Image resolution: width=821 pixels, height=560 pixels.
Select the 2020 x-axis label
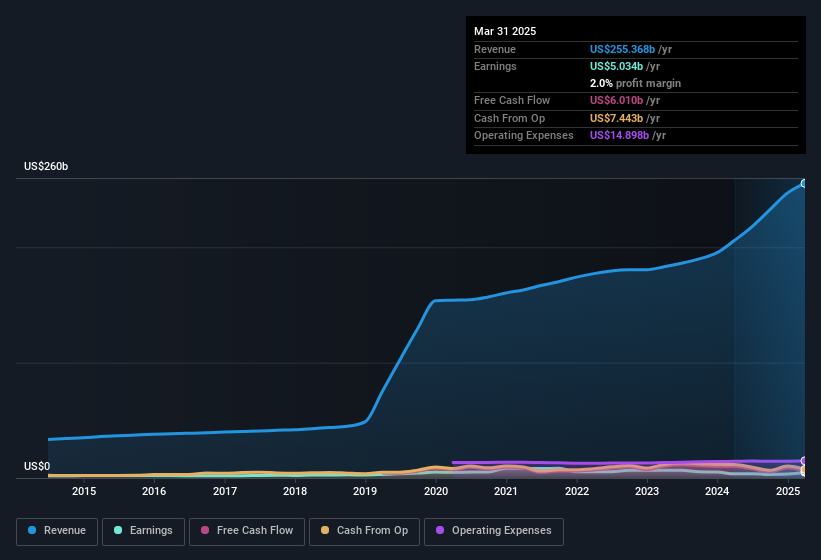click(x=436, y=491)
